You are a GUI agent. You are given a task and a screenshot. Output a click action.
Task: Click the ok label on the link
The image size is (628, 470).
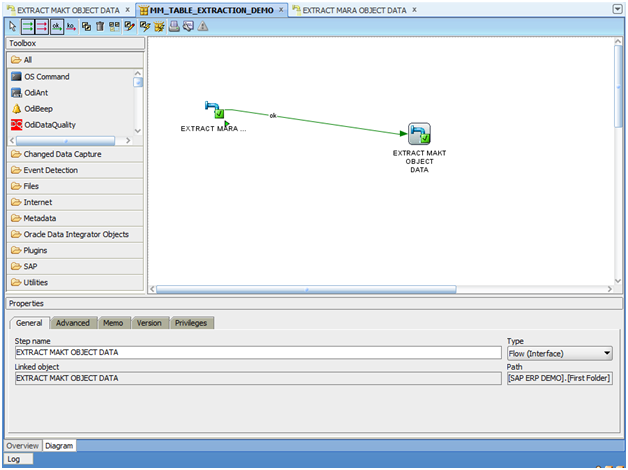(x=273, y=115)
